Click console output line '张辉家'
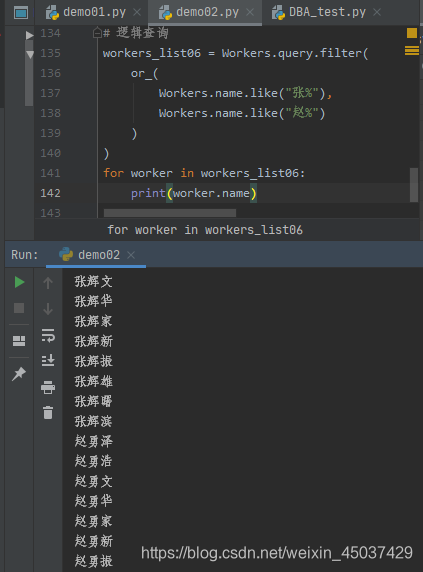Image resolution: width=423 pixels, height=572 pixels. [x=94, y=321]
